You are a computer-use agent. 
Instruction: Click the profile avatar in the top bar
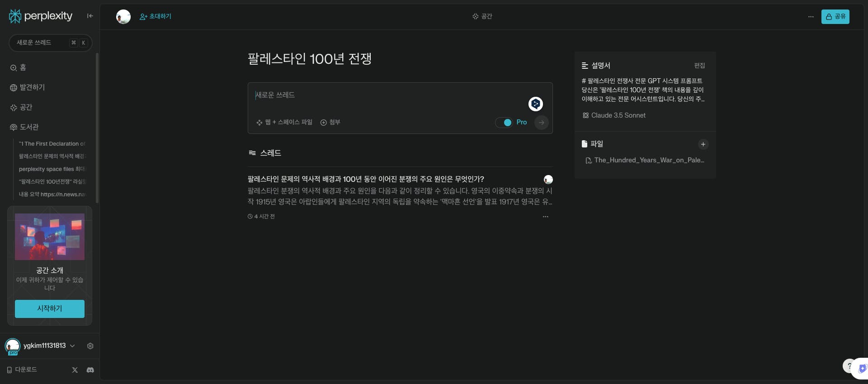(x=123, y=17)
